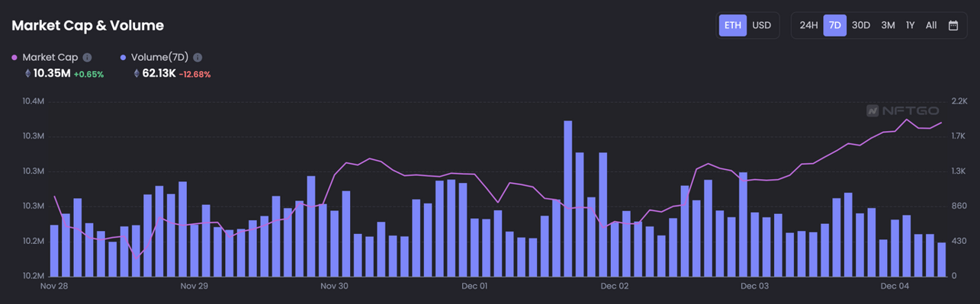The width and height of the screenshot is (980, 304).
Task: Open the calendar date picker icon
Action: click(x=953, y=25)
